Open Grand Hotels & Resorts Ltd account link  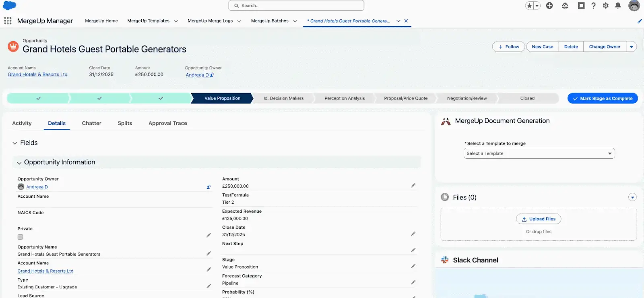[37, 74]
